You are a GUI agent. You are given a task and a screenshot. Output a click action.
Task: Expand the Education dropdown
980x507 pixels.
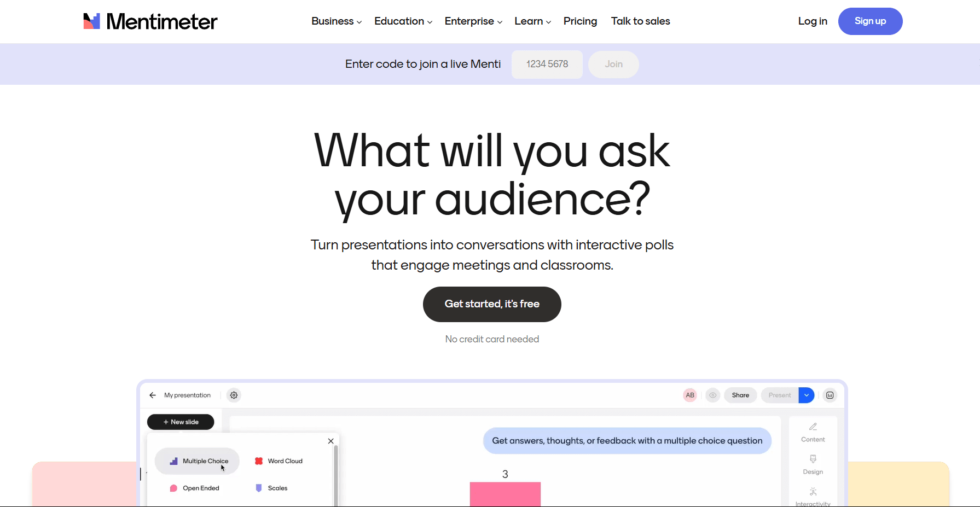pyautogui.click(x=403, y=21)
